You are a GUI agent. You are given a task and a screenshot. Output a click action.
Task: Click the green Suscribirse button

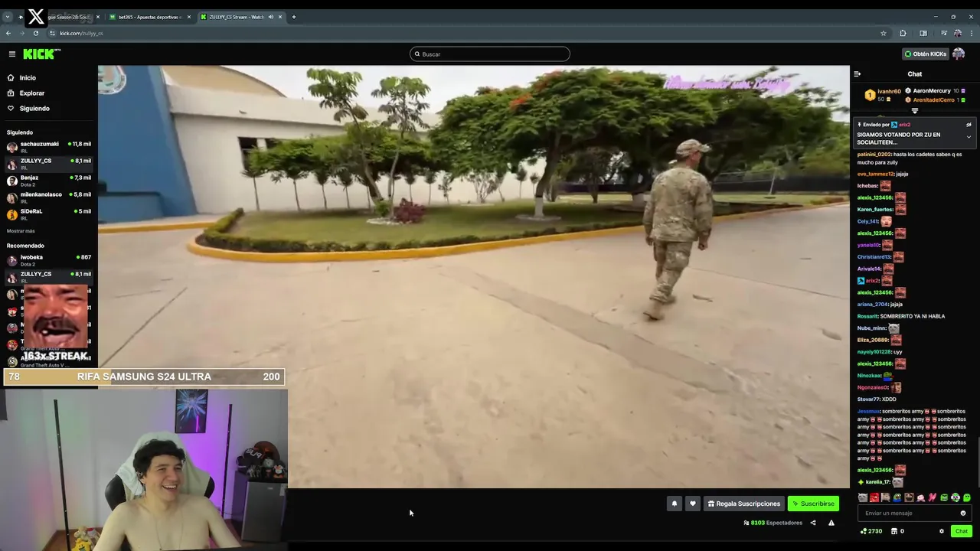pyautogui.click(x=813, y=504)
